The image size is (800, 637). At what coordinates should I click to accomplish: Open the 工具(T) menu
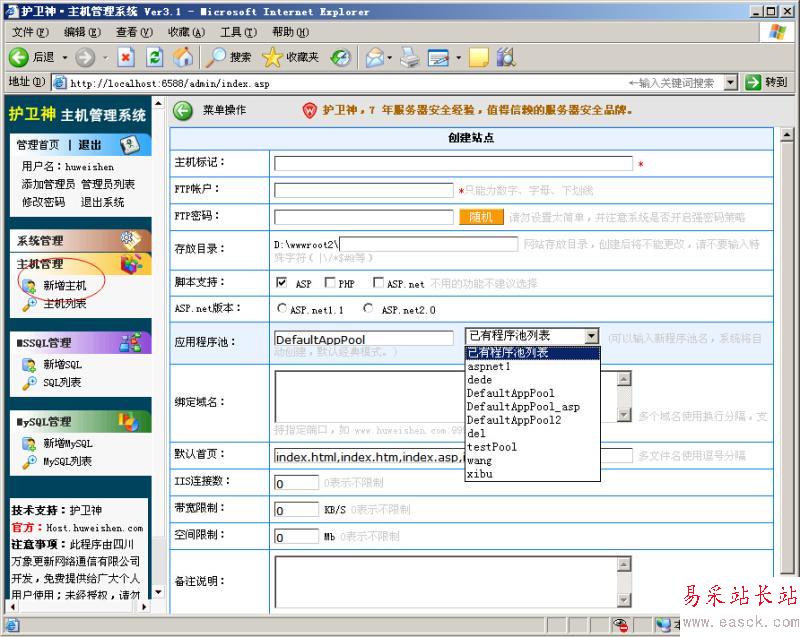238,32
